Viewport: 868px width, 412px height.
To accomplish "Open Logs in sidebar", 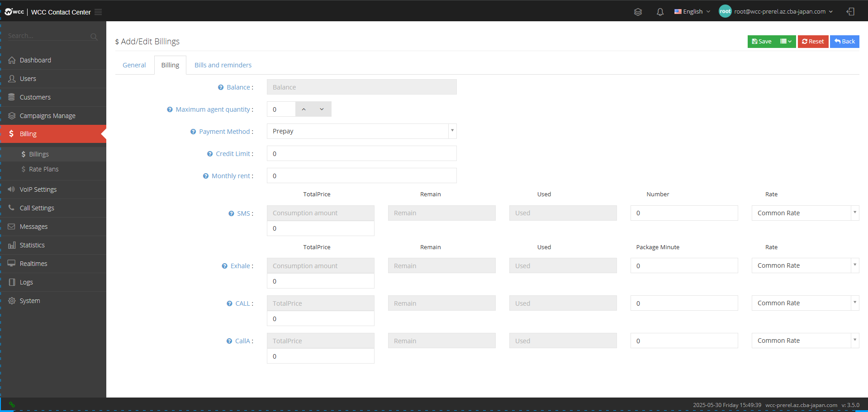I will tap(53, 282).
